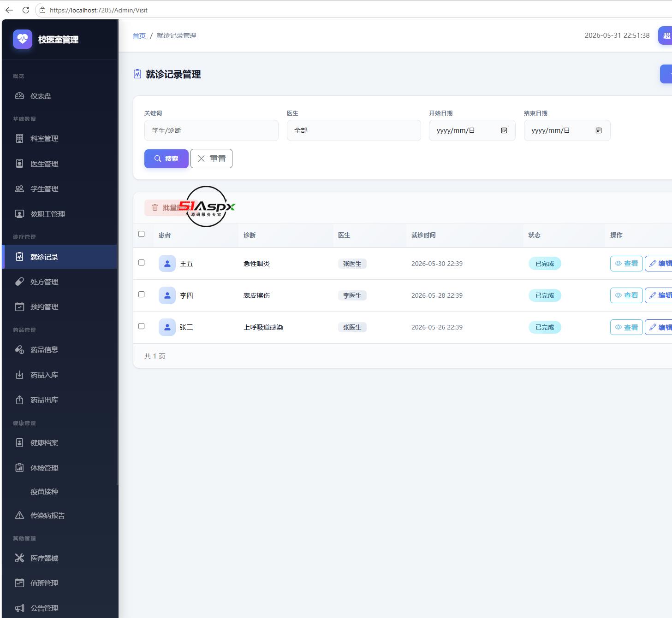Click the 公告管理 megaphone icon
The height and width of the screenshot is (618, 672).
19,608
